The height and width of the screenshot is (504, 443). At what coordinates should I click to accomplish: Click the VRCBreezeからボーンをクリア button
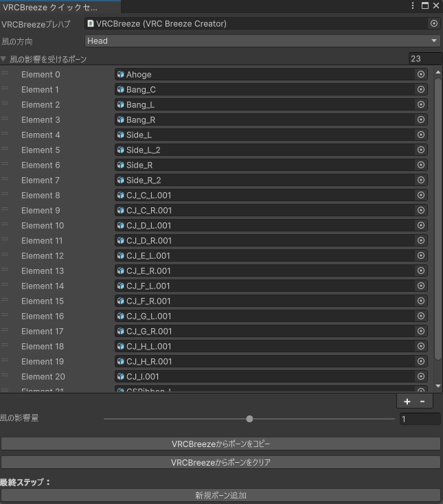click(220, 462)
